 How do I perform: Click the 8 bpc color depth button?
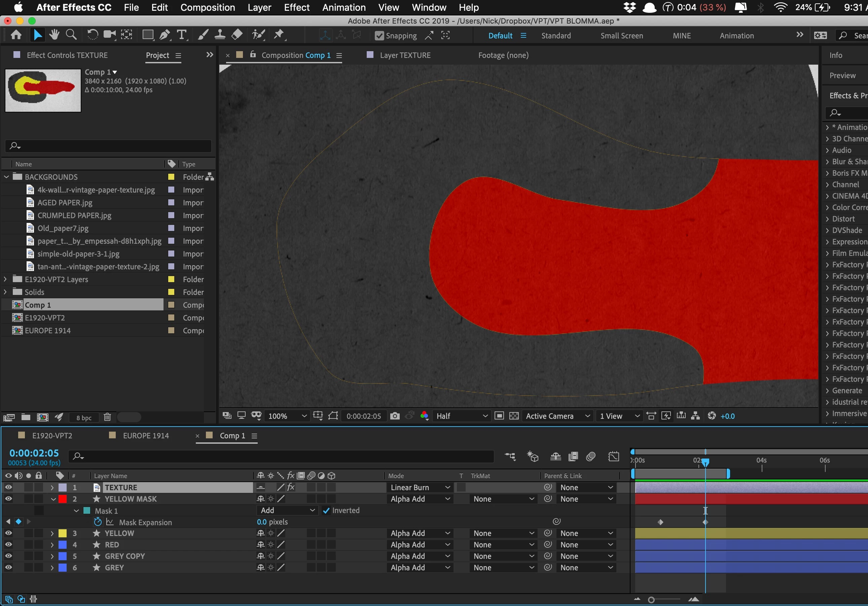pos(84,417)
